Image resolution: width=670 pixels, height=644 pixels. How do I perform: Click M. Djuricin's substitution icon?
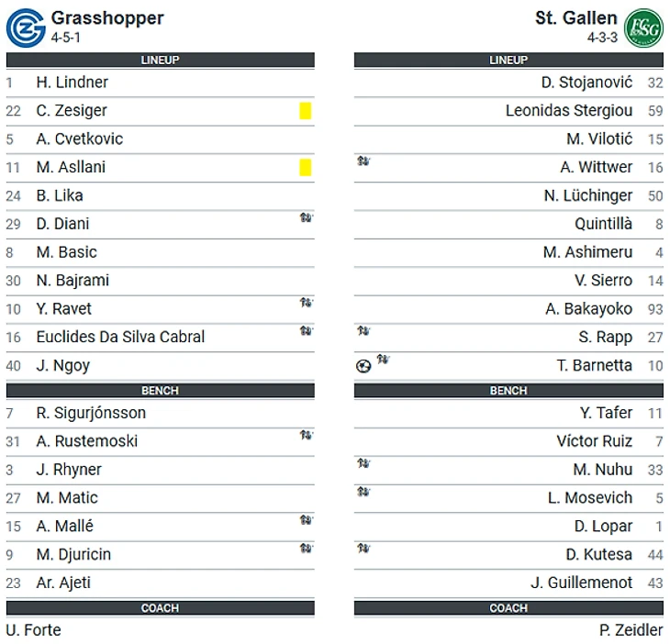click(306, 549)
